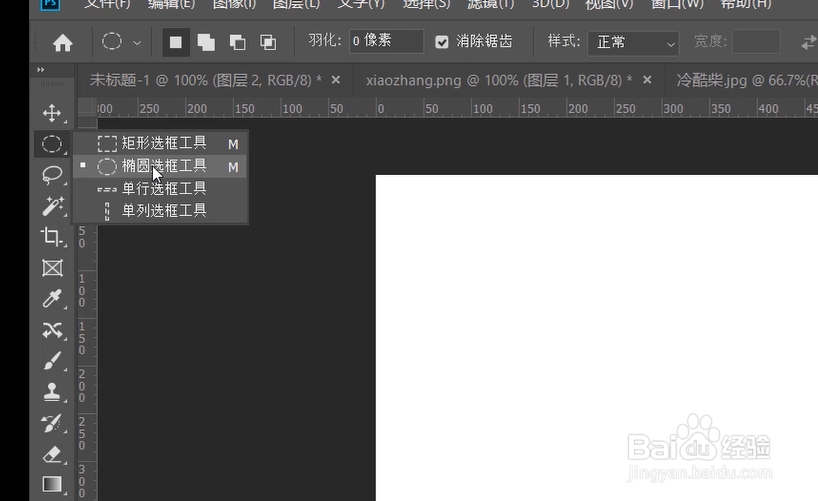Select the Gradient tool
Image resolution: width=818 pixels, height=501 pixels.
[x=52, y=484]
